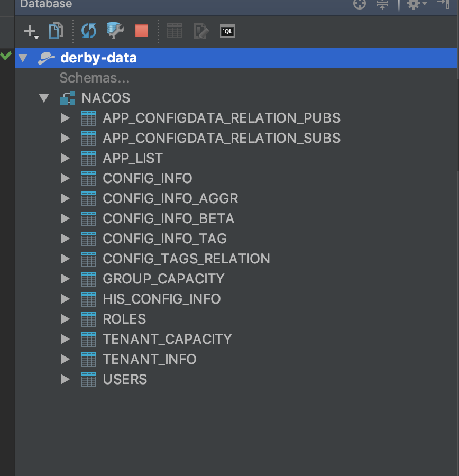
Task: Click the TENANT_CAPACITY table icon
Action: click(x=89, y=340)
